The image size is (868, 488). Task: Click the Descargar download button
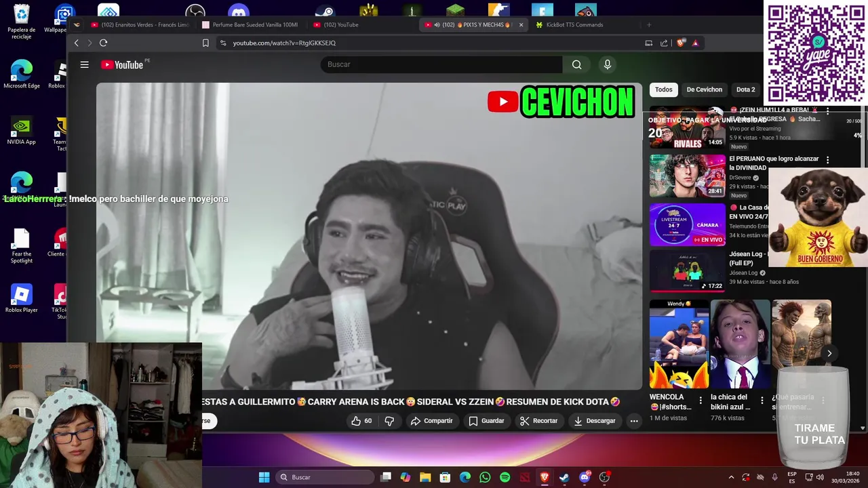[x=594, y=421]
